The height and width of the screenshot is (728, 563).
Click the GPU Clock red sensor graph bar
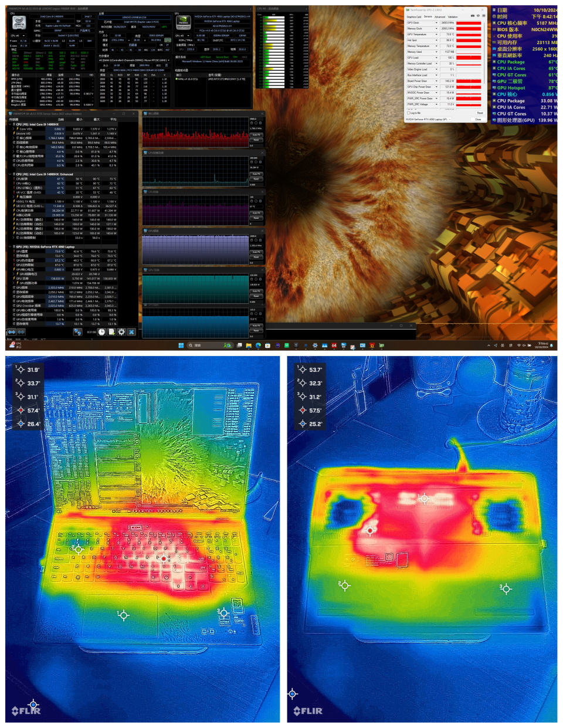coord(469,23)
